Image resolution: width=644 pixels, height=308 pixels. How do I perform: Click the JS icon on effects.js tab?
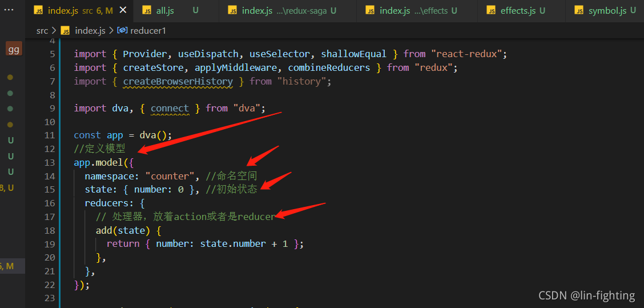tap(491, 11)
